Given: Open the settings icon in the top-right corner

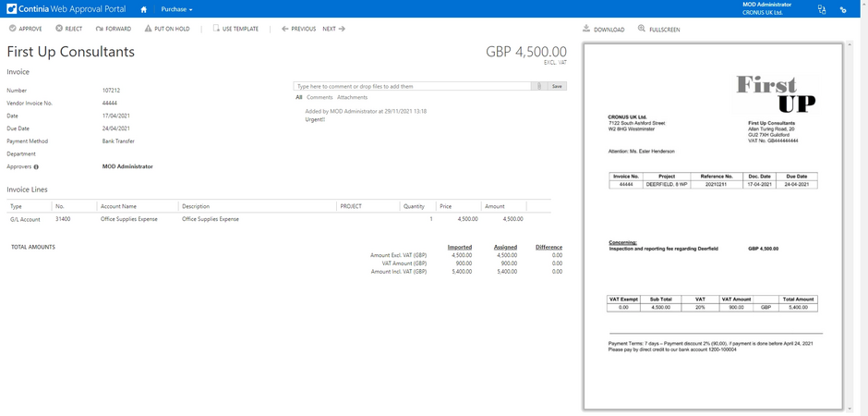Looking at the screenshot, I should tap(843, 9).
